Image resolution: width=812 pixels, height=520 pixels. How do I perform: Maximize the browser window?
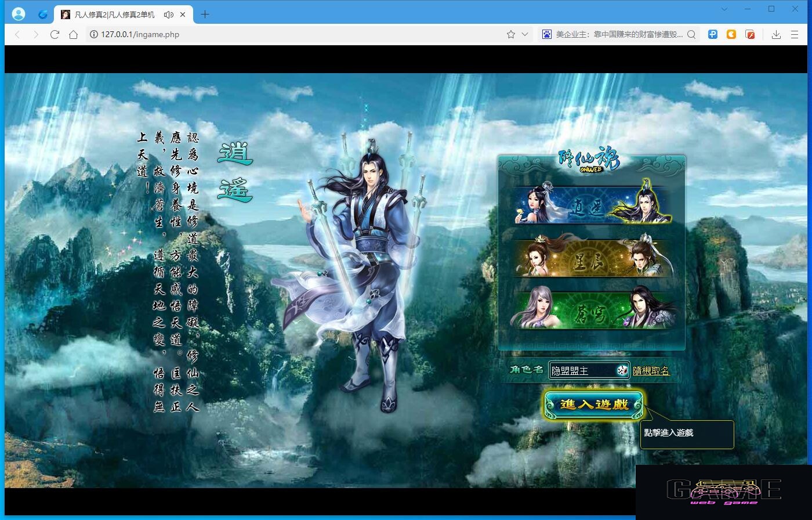click(x=771, y=9)
